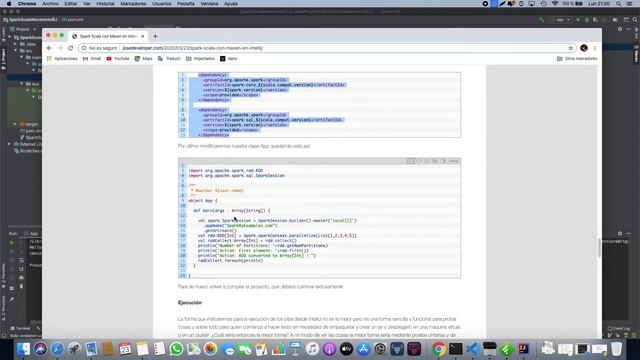This screenshot has height=360, width=640.
Task: Open Photos from the Dock
Action: click(x=210, y=349)
